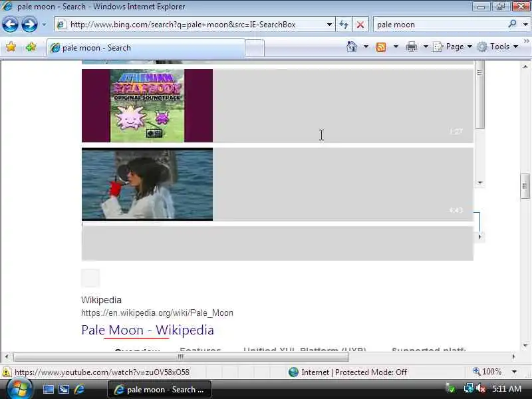The height and width of the screenshot is (399, 532).
Task: Go back with the Back arrow button
Action: coord(10,25)
